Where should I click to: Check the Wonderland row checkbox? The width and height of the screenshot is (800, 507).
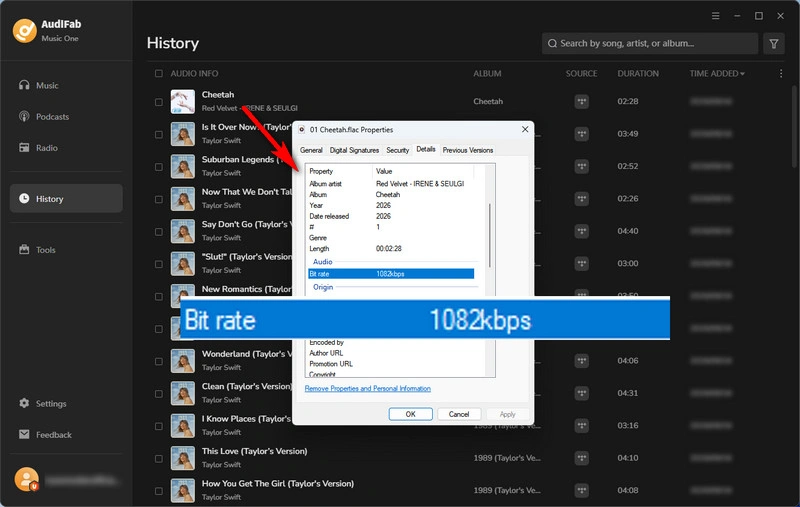tap(159, 361)
